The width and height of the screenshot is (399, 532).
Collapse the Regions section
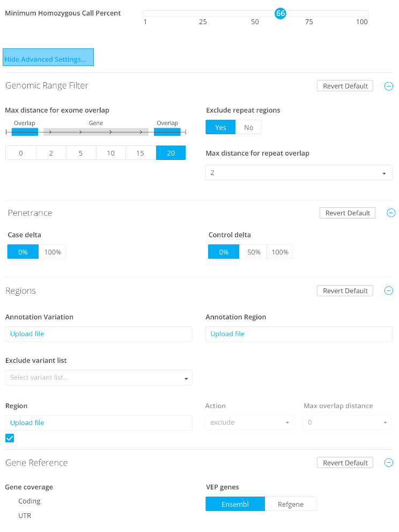(389, 291)
